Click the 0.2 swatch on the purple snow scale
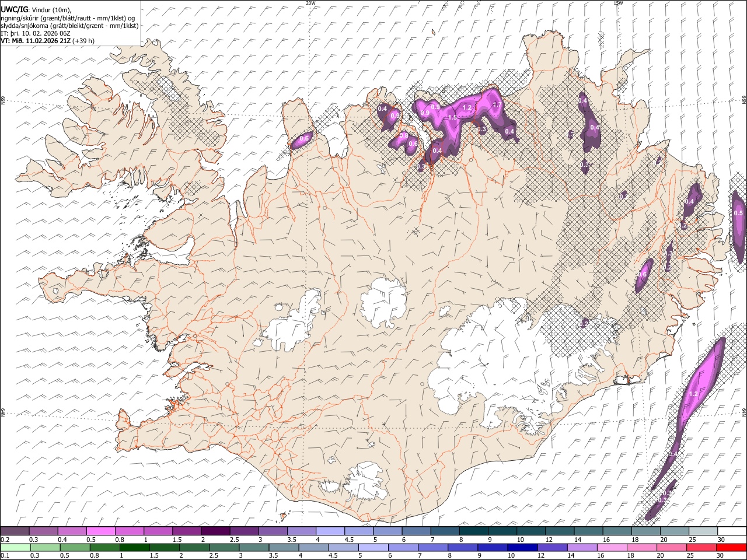The width and height of the screenshot is (747, 560). tap(15, 531)
